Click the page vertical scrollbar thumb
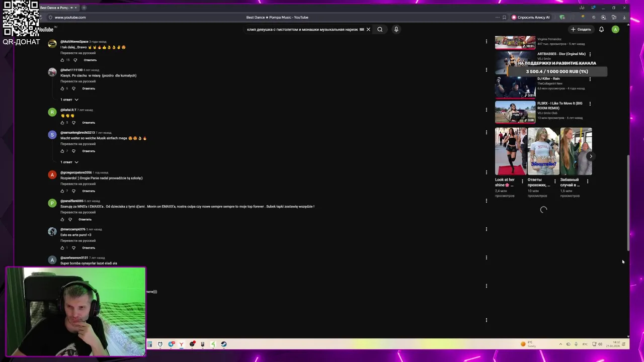644x362 pixels. (x=628, y=203)
